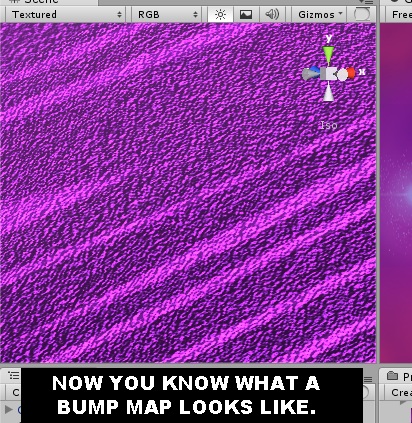Click the Hierarchy list icon at bottom left
412x423 pixels.
click(14, 376)
